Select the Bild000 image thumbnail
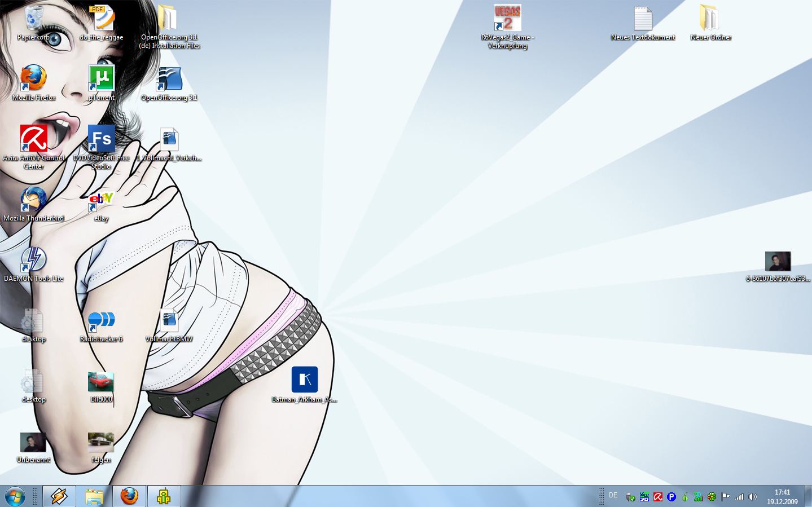The image size is (812, 507). point(102,381)
